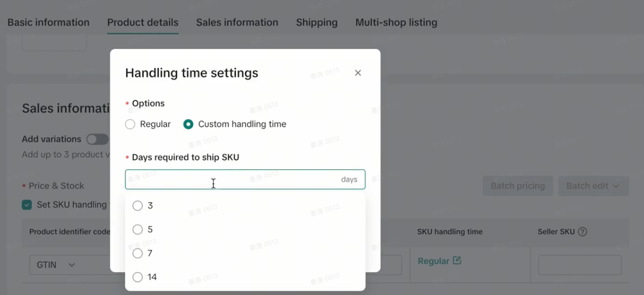Click the Batch pricing button
This screenshot has width=644, height=295.
[517, 186]
